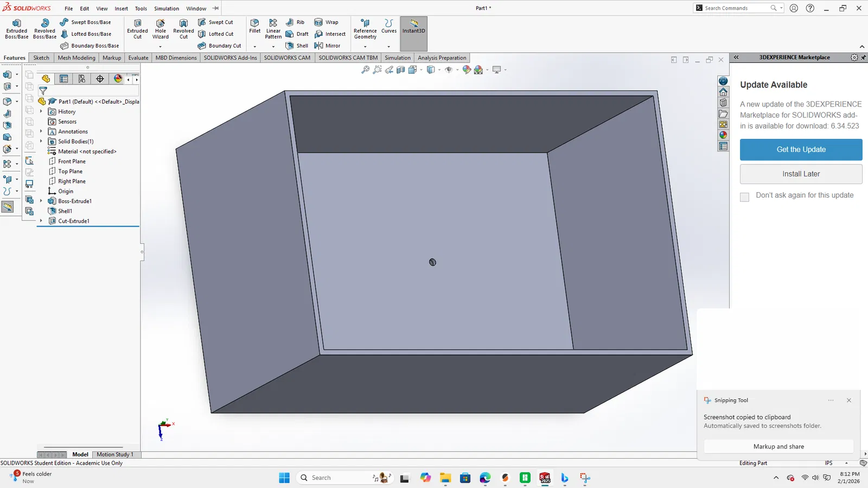Open the Insert menu

pyautogui.click(x=122, y=9)
